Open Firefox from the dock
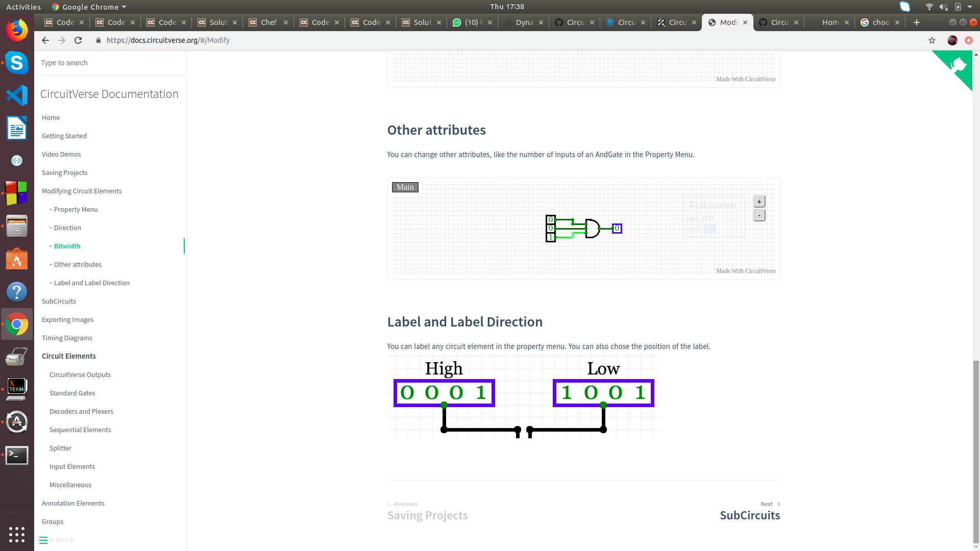The height and width of the screenshot is (551, 980). coord(17,30)
